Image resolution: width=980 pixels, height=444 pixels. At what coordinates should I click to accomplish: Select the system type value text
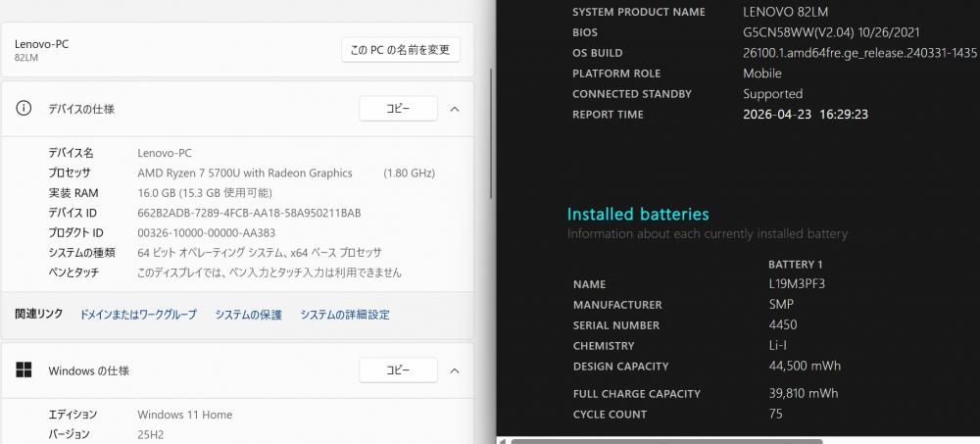[260, 253]
